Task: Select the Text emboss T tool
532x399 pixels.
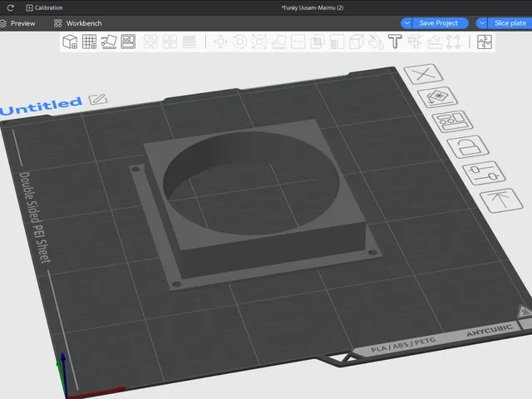Action: coord(395,42)
